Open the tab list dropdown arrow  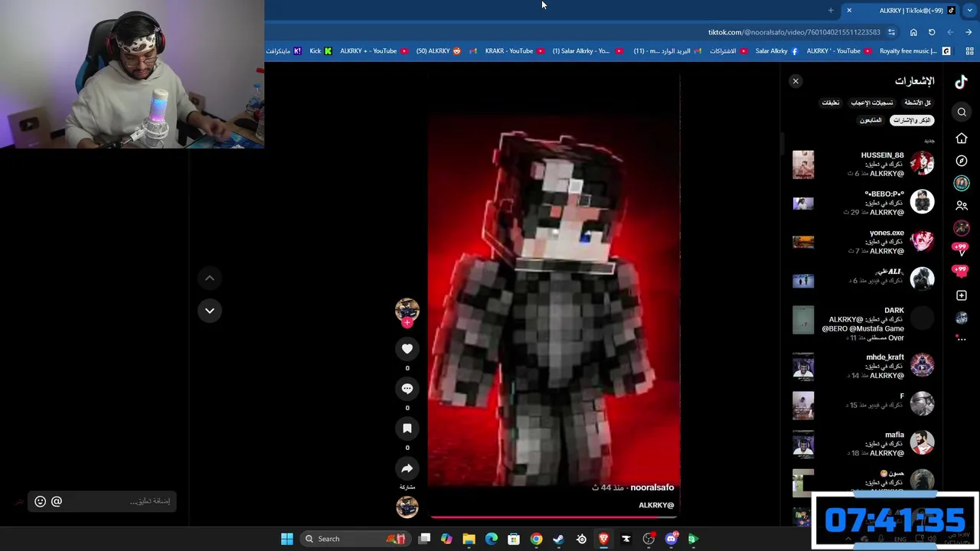[969, 10]
